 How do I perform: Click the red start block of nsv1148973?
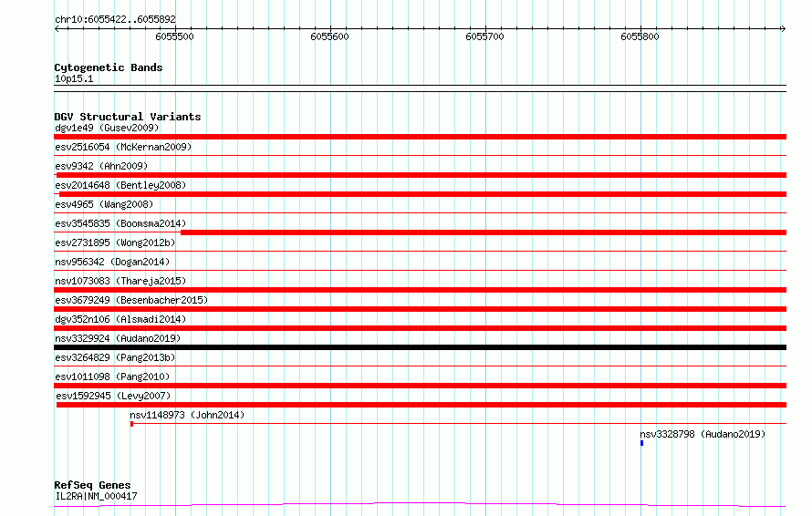point(131,424)
